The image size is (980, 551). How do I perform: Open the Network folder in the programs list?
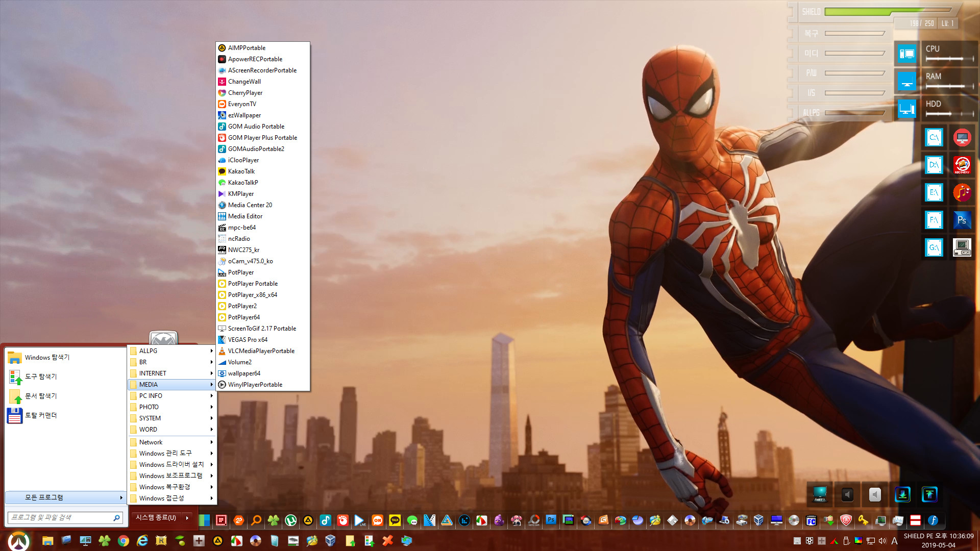tap(172, 442)
